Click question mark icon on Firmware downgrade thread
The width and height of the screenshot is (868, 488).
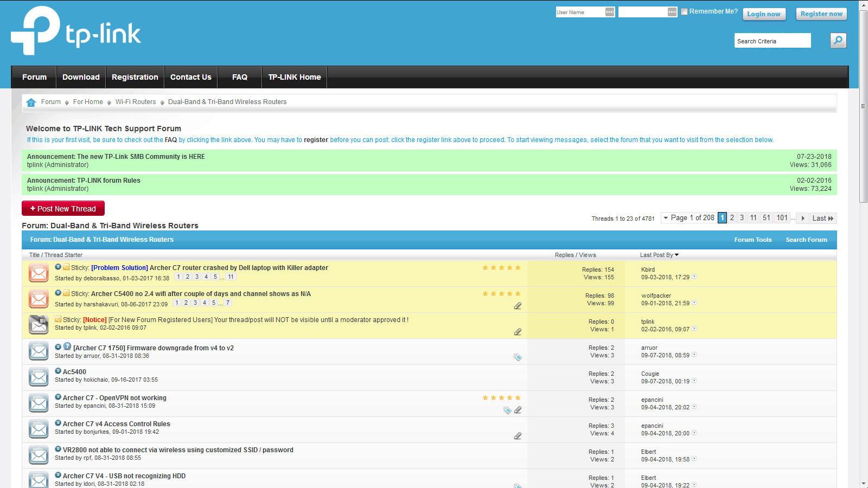pyautogui.click(x=67, y=346)
